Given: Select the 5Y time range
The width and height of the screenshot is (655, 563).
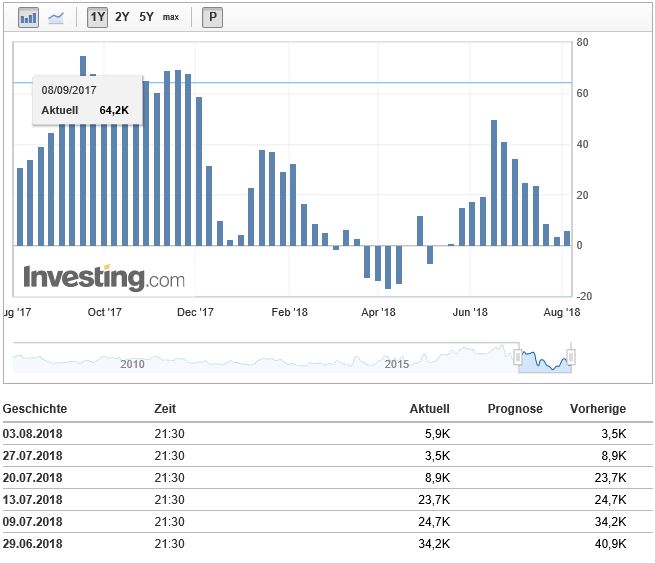Looking at the screenshot, I should click(147, 17).
